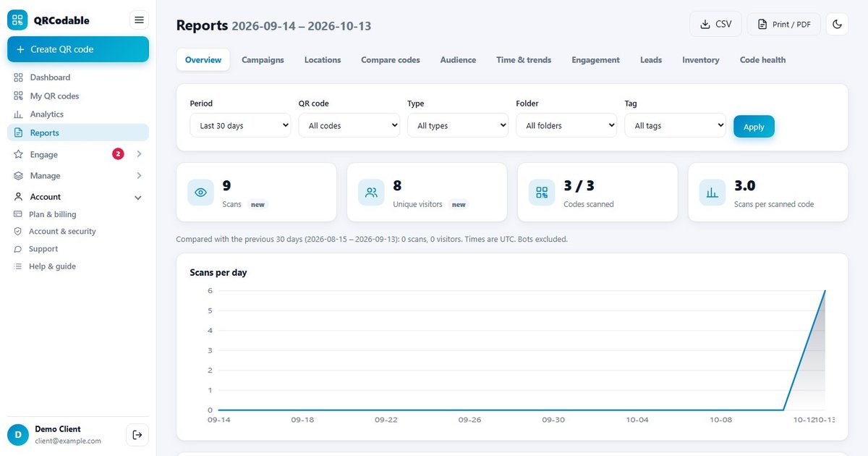868x456 pixels.
Task: Click the Scans eye icon
Action: coord(201,193)
